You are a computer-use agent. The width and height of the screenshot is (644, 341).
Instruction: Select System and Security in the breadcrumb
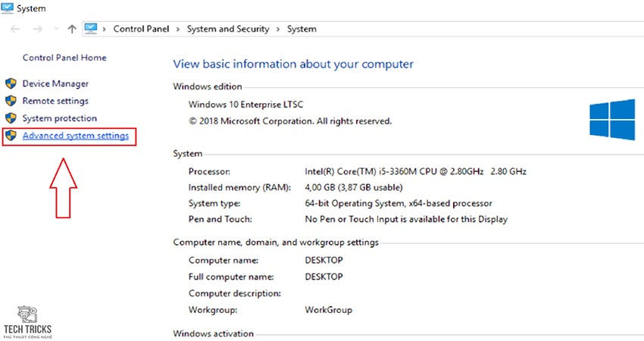228,29
